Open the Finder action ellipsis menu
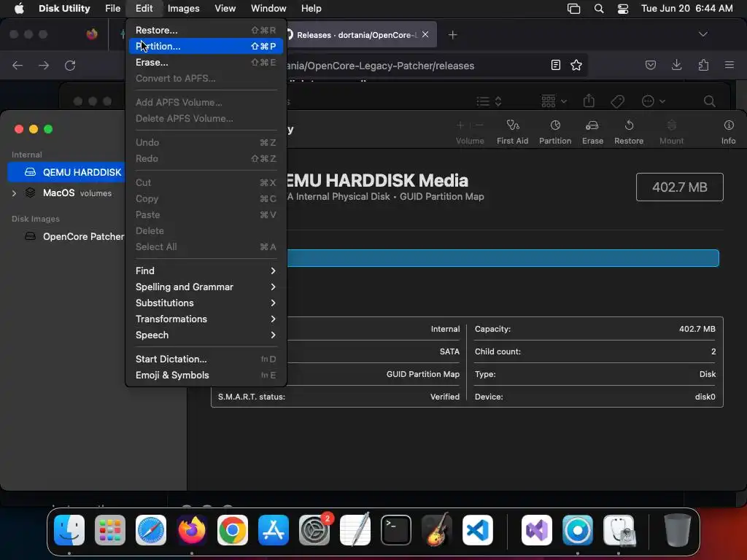Screen dimensions: 747x560 [x=653, y=101]
